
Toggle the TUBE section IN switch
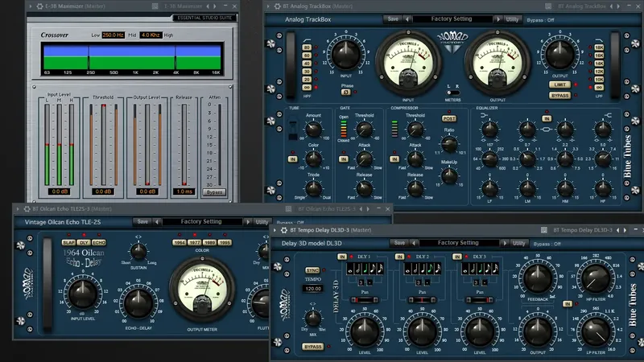pos(293,158)
